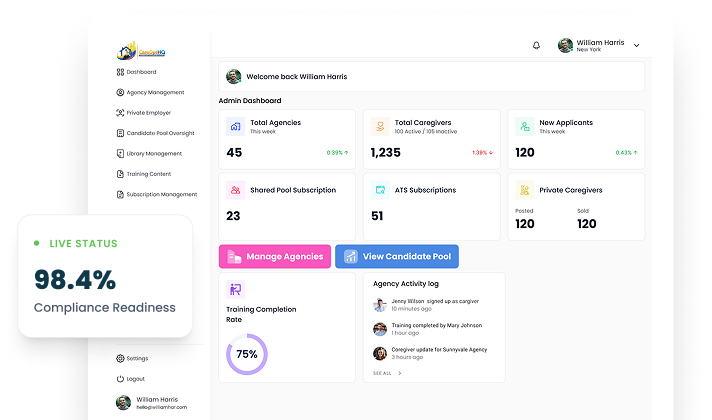Click the Agency Activity log heading
The image size is (712, 420).
pyautogui.click(x=406, y=284)
